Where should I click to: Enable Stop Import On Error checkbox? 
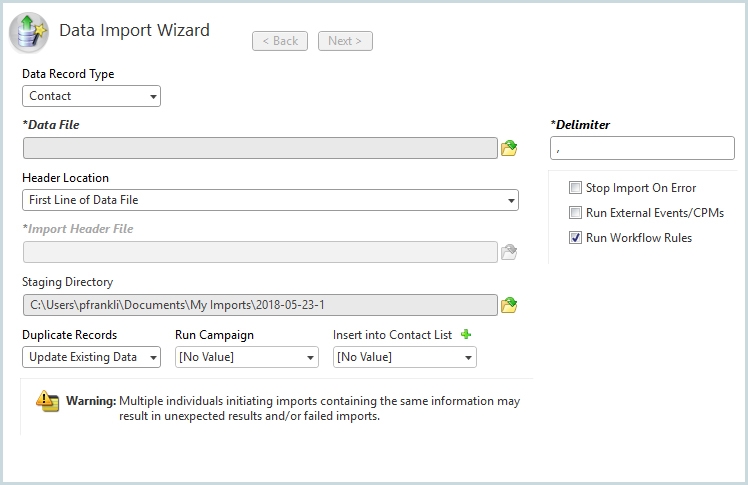[575, 187]
